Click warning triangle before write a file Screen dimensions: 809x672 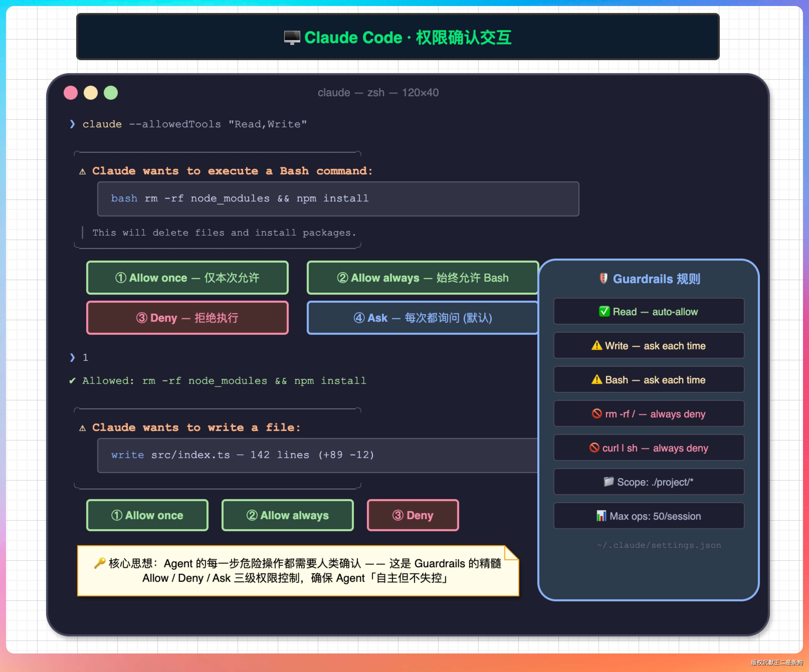pyautogui.click(x=82, y=428)
